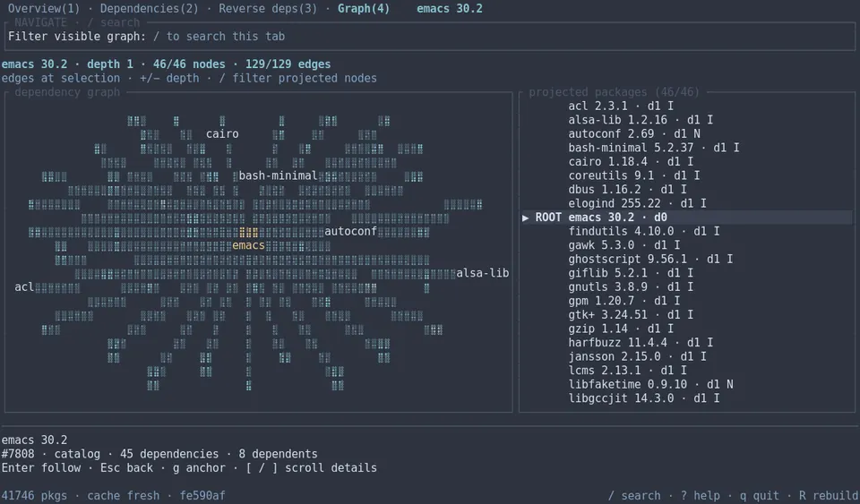The width and height of the screenshot is (860, 504).
Task: Click the bash-minimal node label in graph
Action: (278, 175)
